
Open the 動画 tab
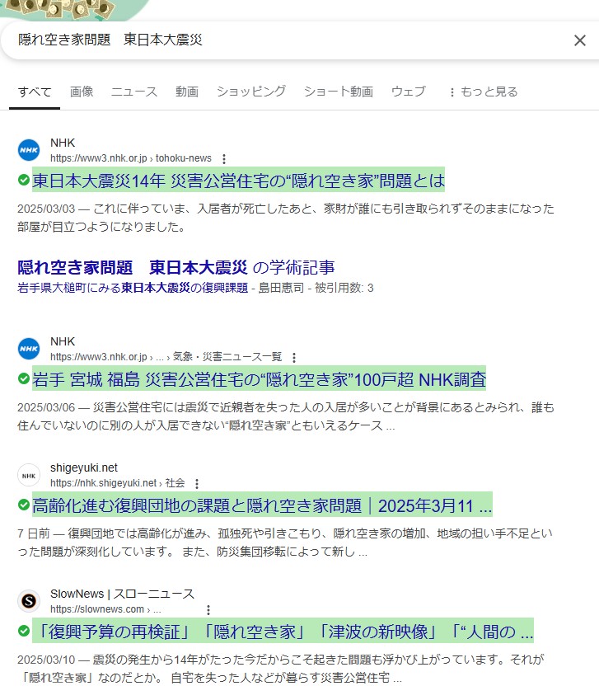point(187,92)
